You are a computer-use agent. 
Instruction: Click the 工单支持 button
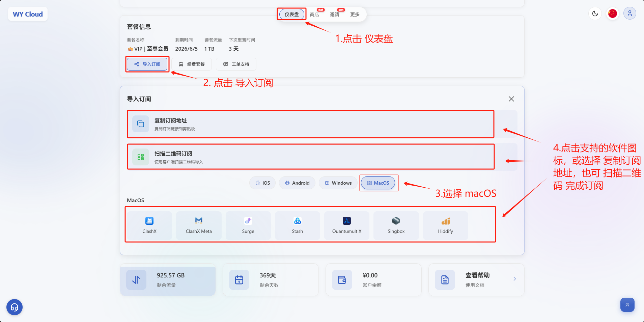point(236,64)
